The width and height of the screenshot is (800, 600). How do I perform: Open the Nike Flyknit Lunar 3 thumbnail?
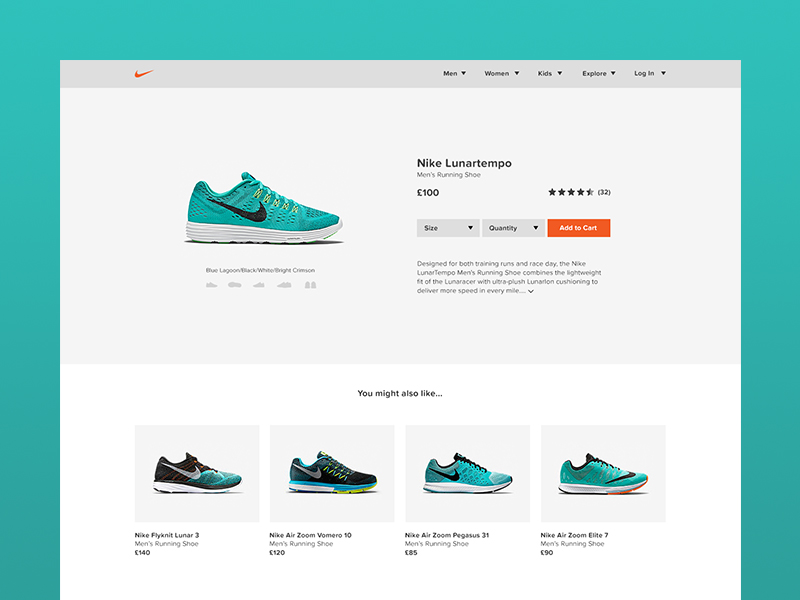[x=197, y=473]
